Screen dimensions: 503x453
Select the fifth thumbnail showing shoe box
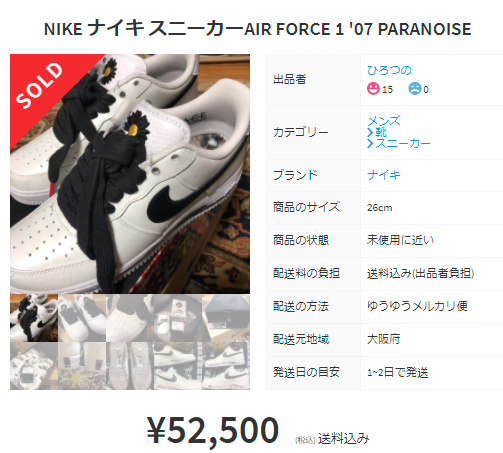(226, 318)
